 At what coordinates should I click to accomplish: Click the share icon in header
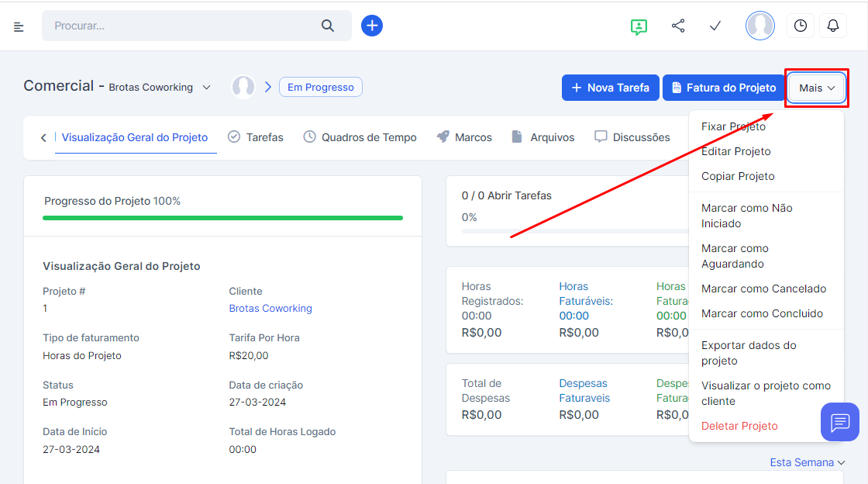(678, 26)
